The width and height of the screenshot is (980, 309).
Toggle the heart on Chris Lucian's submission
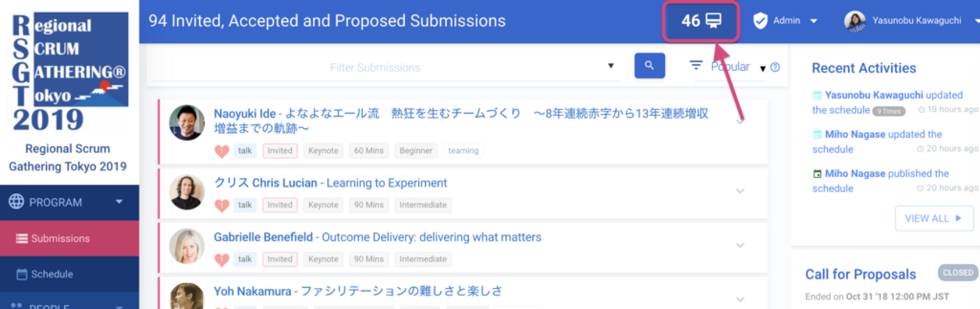click(x=221, y=205)
